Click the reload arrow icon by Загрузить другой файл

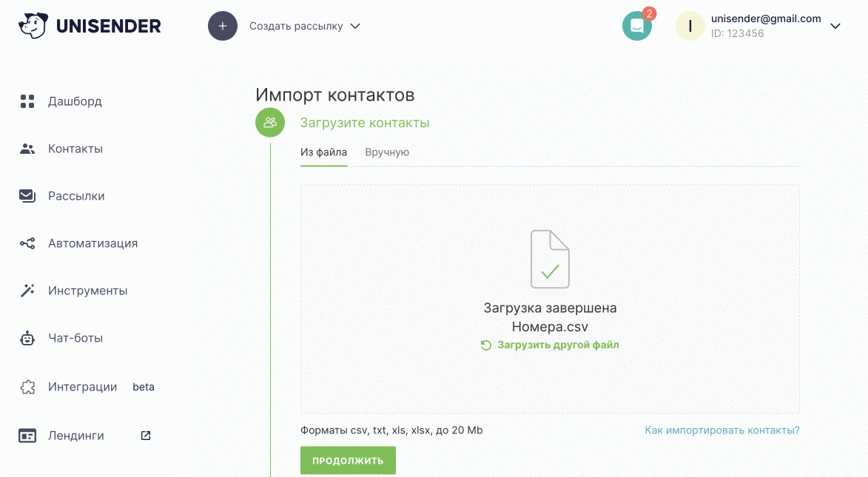pos(486,345)
